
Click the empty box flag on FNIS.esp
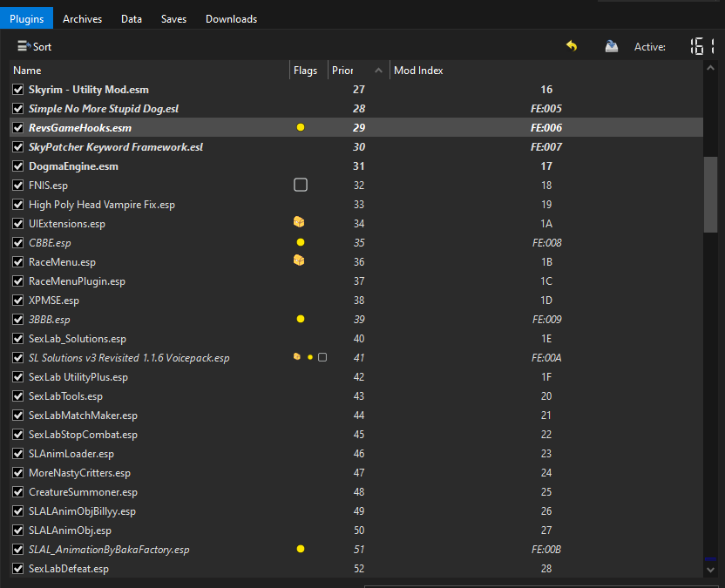301,185
